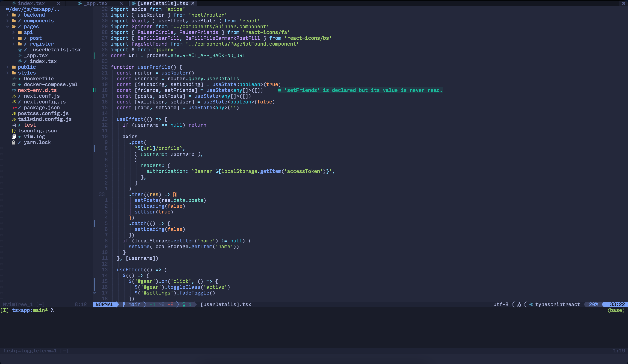Image resolution: width=628 pixels, height=364 pixels.
Task: Click the JS icon for postcss.config.js
Action: [x=14, y=113]
